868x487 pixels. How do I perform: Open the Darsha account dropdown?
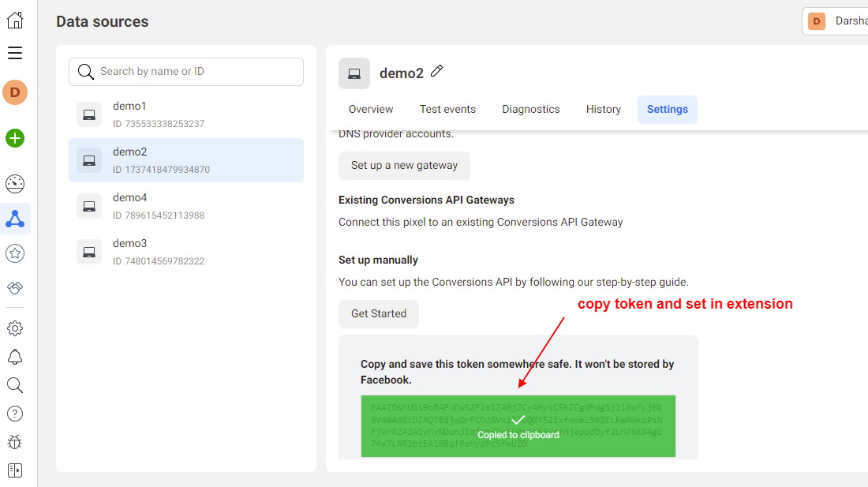click(x=836, y=21)
